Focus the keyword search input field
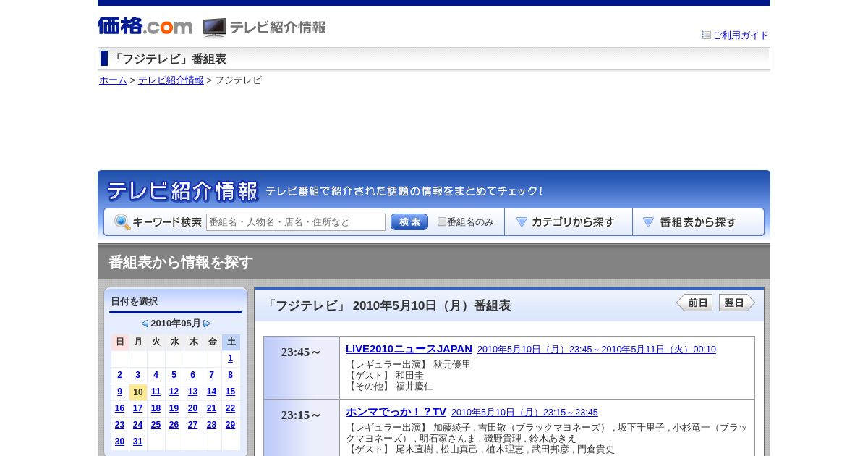Image resolution: width=868 pixels, height=456 pixels. [x=296, y=222]
